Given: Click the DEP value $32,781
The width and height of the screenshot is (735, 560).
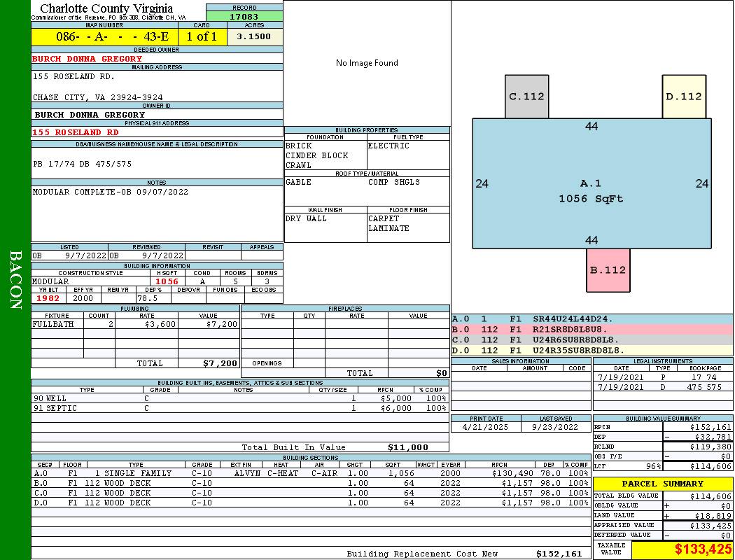Looking at the screenshot, I should click(x=713, y=437).
